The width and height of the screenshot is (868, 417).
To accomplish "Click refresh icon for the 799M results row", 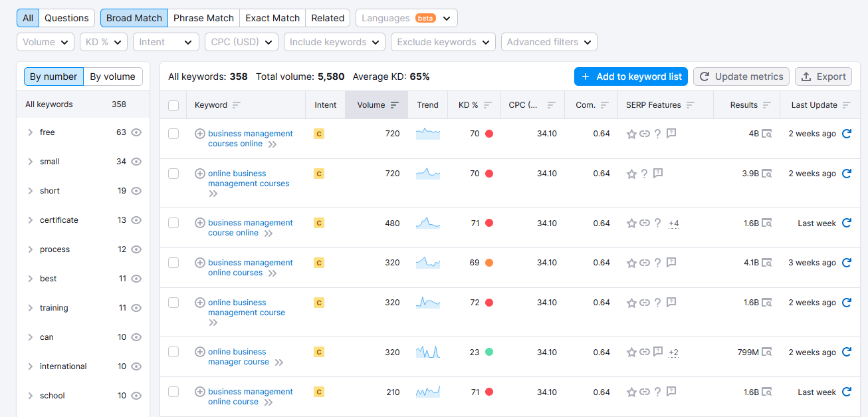I will click(x=847, y=352).
